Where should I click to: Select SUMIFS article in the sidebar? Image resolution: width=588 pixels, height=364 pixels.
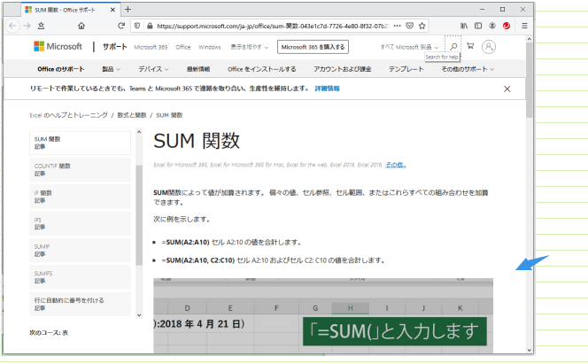(x=81, y=277)
